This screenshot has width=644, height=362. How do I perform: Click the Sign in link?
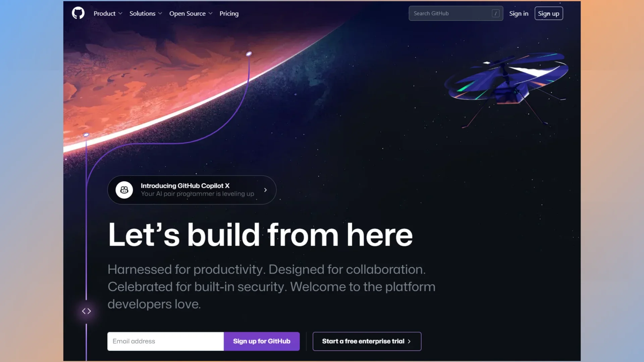click(x=519, y=13)
